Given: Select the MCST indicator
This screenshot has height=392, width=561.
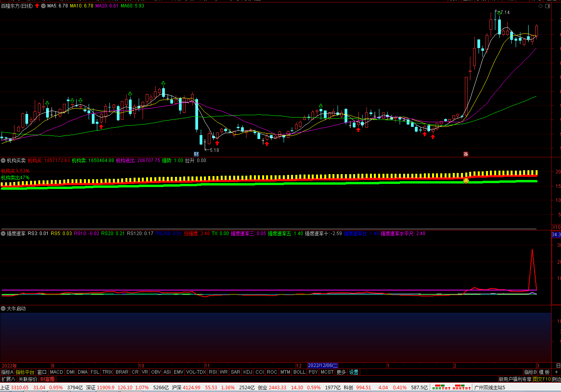Looking at the screenshot, I should tap(327, 372).
